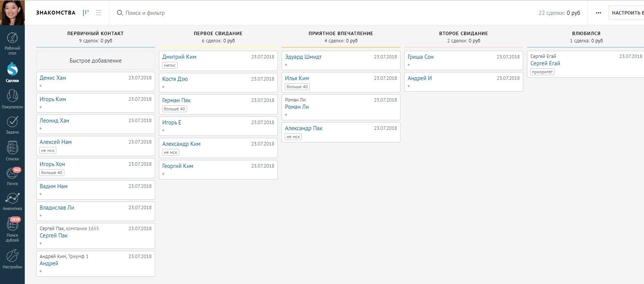
Task: Open the Списки icon in sidebar
Action: click(x=12, y=148)
